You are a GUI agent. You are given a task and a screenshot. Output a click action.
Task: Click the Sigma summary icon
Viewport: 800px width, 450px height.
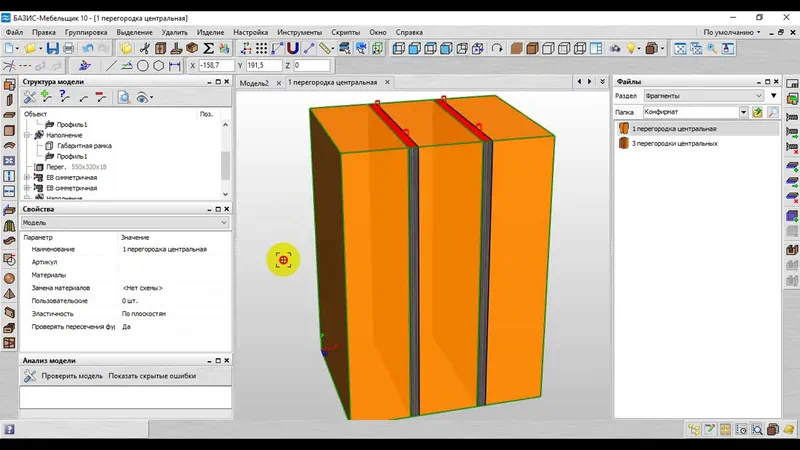pyautogui.click(x=209, y=48)
